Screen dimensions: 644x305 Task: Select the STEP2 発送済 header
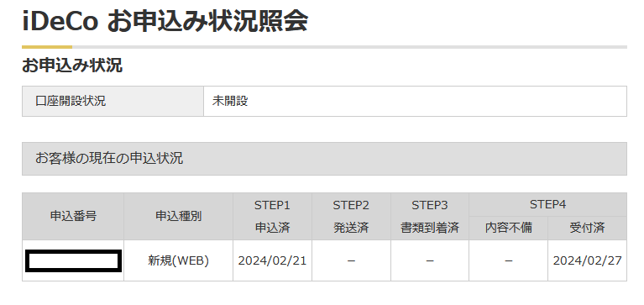[x=351, y=216]
